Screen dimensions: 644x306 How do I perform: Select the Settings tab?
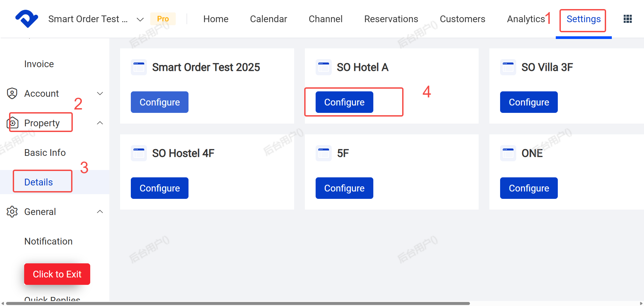coord(583,19)
